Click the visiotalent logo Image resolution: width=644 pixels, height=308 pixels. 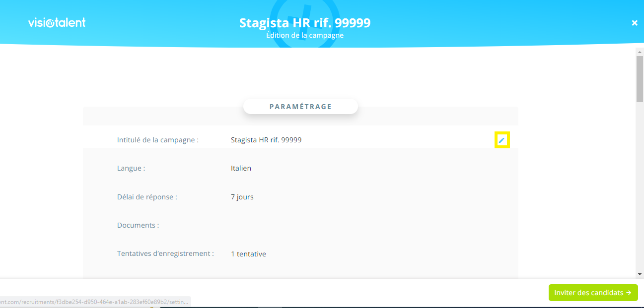[57, 23]
